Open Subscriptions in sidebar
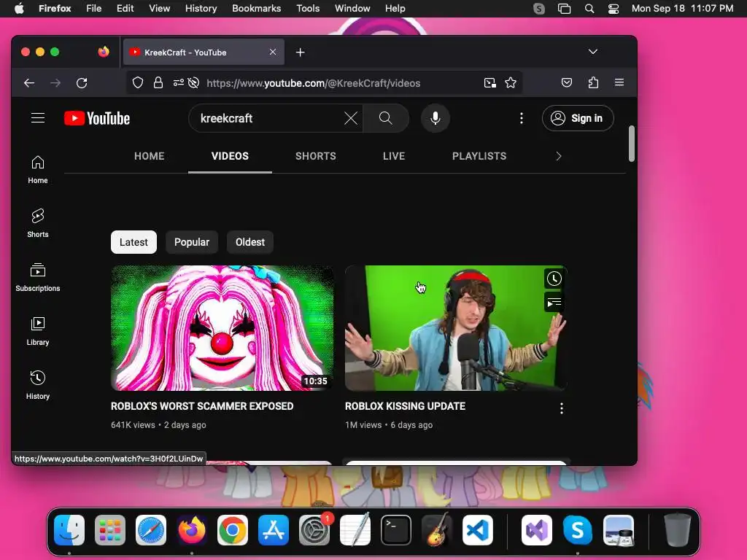Image resolution: width=747 pixels, height=560 pixels. pyautogui.click(x=38, y=277)
